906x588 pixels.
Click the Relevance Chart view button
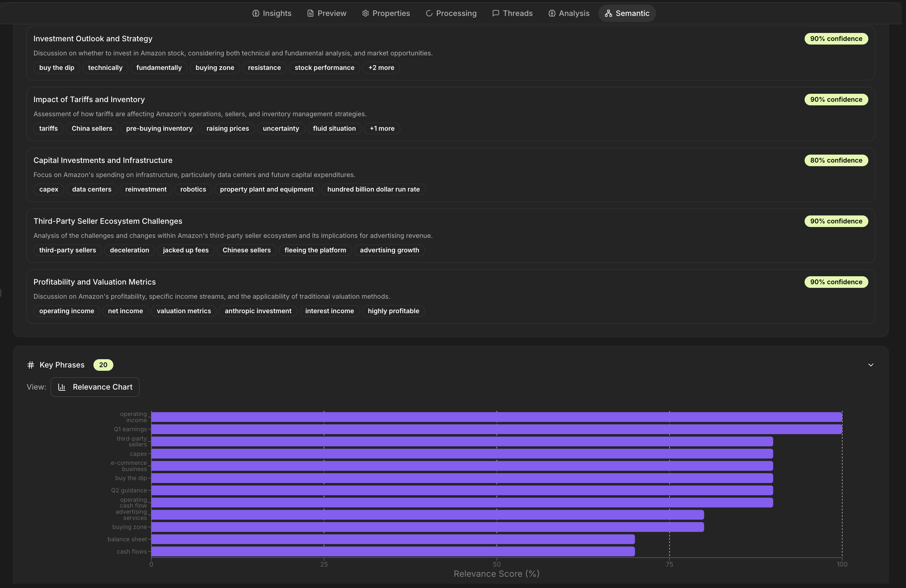(x=95, y=387)
